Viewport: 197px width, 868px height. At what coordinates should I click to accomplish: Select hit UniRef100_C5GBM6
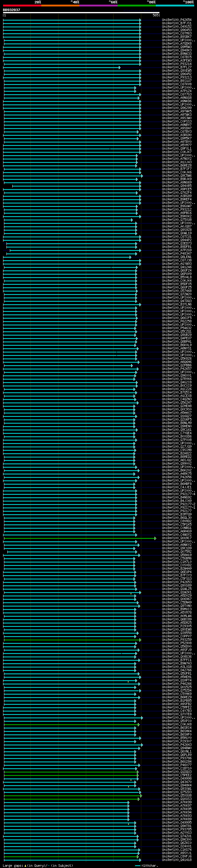pyautogui.click(x=177, y=558)
